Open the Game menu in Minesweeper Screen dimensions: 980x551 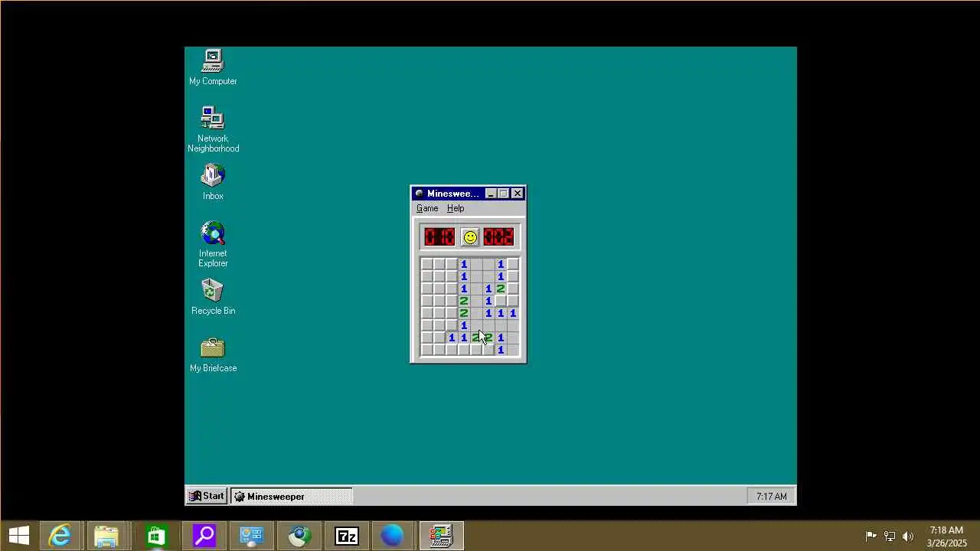(x=427, y=208)
